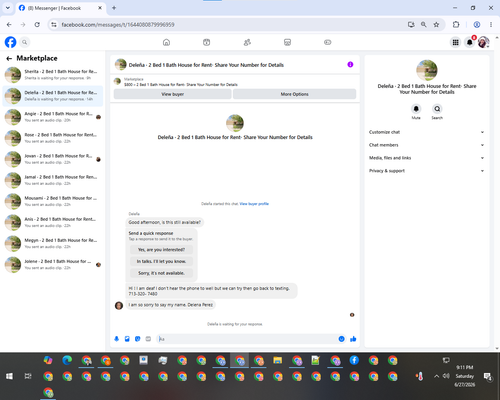The image size is (500, 400).
Task: Expand the Customize chat section
Action: tap(427, 132)
